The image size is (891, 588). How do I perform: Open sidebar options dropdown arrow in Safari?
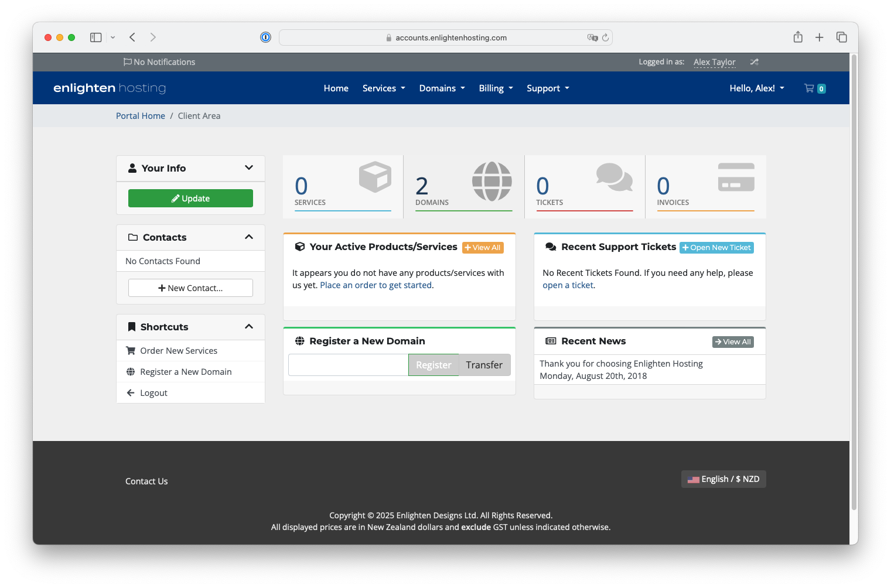tap(112, 37)
